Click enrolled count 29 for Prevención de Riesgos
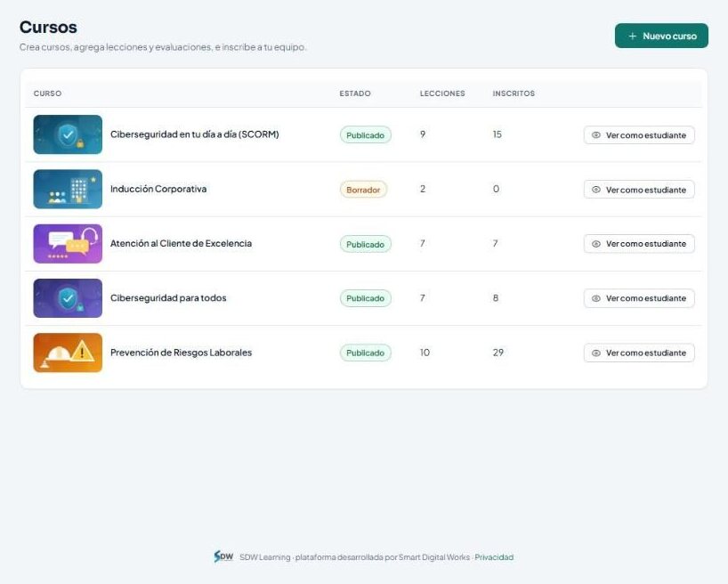This screenshot has width=728, height=584. (498, 353)
